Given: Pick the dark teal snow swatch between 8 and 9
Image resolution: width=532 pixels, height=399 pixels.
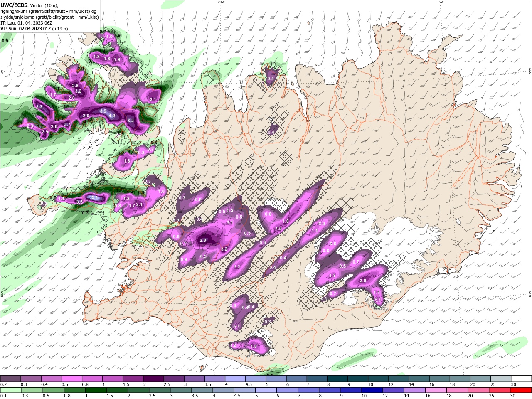Looking at the screenshot, I should [337, 379].
